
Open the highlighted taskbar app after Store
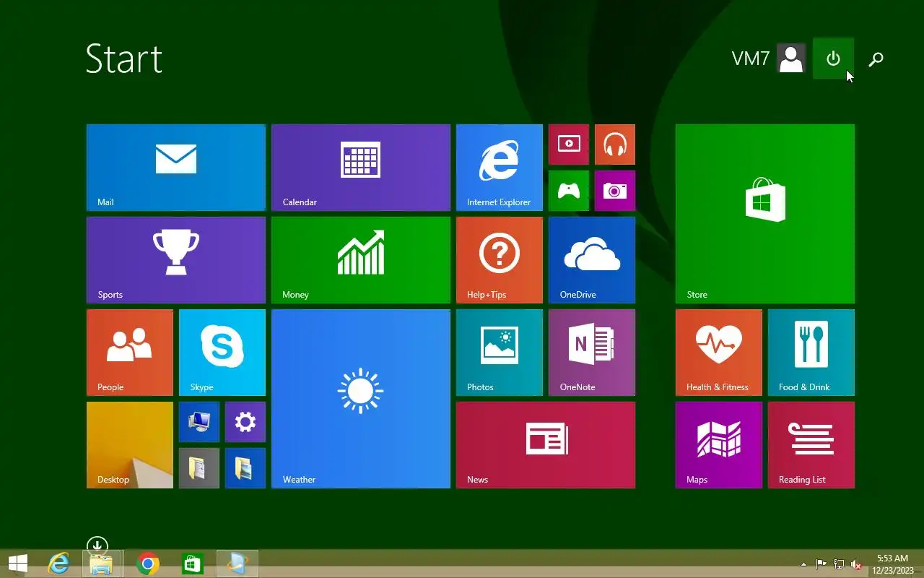pyautogui.click(x=237, y=564)
